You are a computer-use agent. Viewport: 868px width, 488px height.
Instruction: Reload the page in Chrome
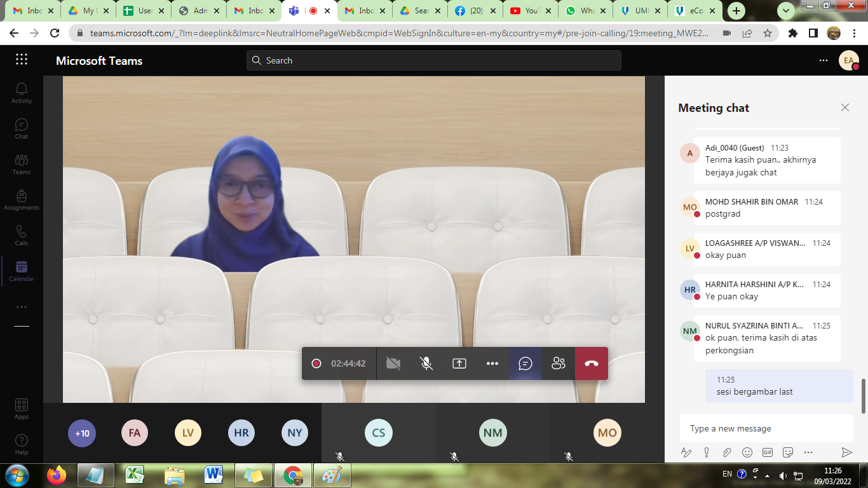tap(55, 33)
